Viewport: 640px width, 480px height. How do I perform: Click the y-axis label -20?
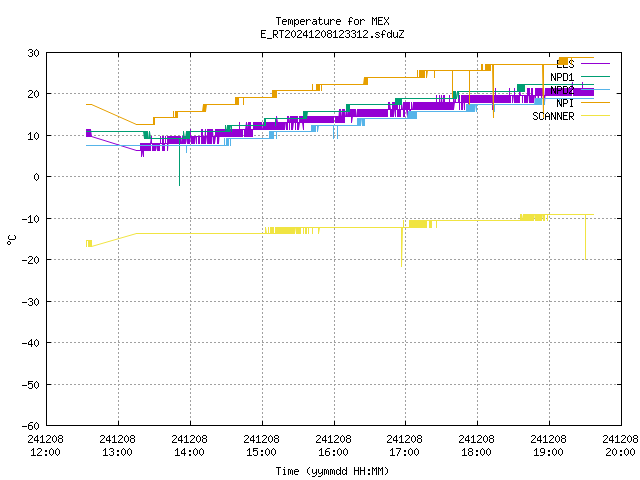pyautogui.click(x=31, y=260)
